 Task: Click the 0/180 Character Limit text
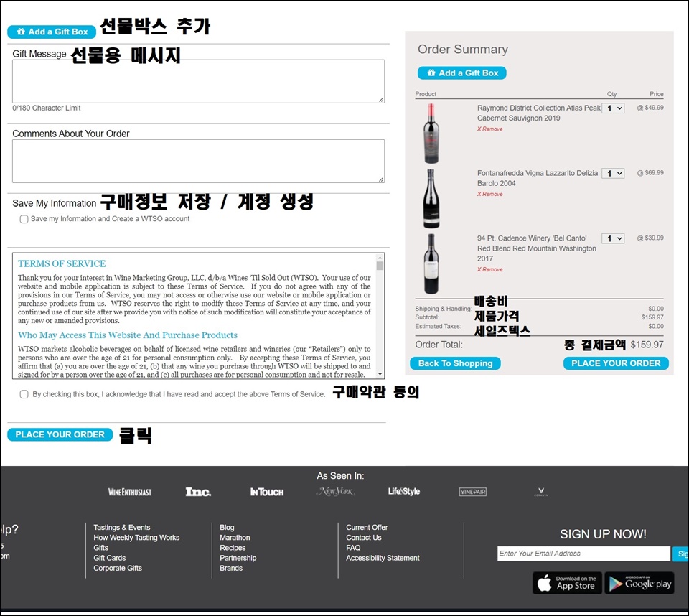[46, 108]
